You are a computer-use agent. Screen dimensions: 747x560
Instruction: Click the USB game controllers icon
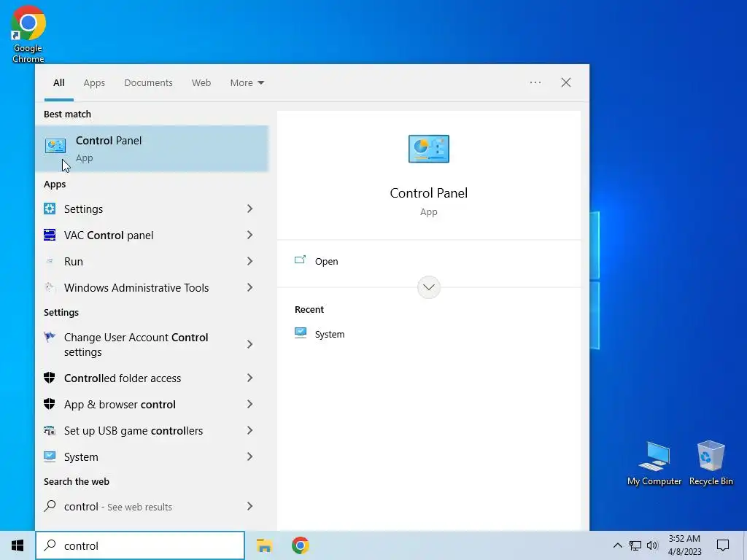(50, 430)
